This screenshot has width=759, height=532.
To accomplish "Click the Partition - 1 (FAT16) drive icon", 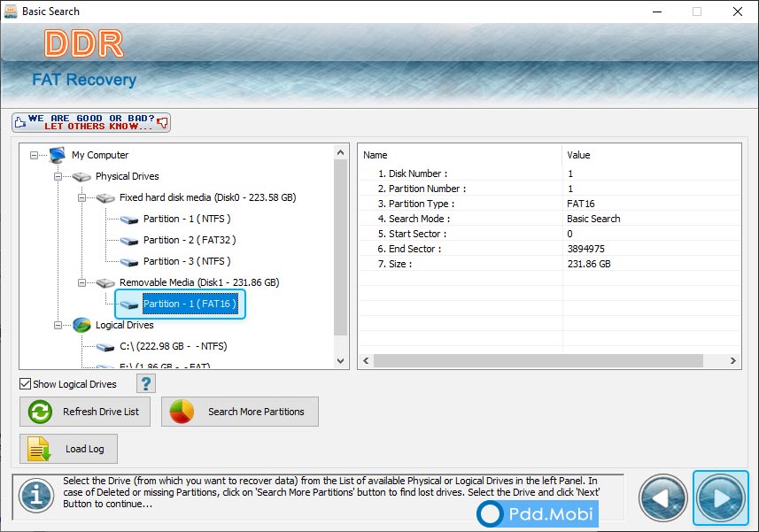I will tap(128, 305).
